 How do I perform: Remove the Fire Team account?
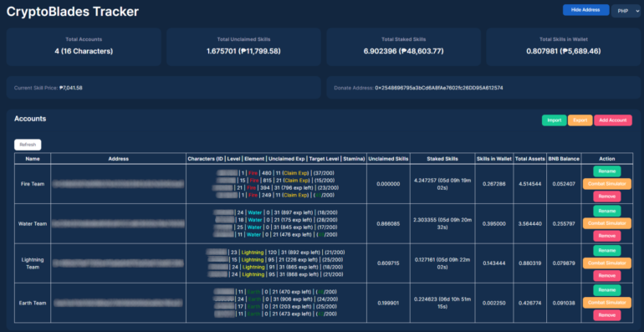(x=606, y=197)
